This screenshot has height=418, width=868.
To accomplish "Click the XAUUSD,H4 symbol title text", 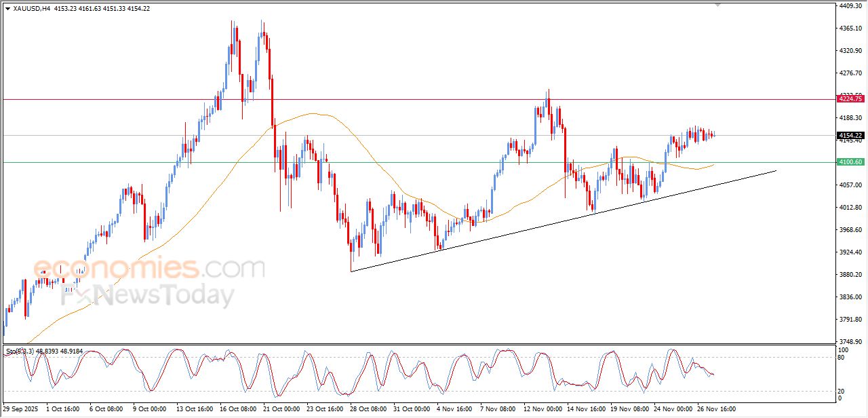I will pos(31,8).
